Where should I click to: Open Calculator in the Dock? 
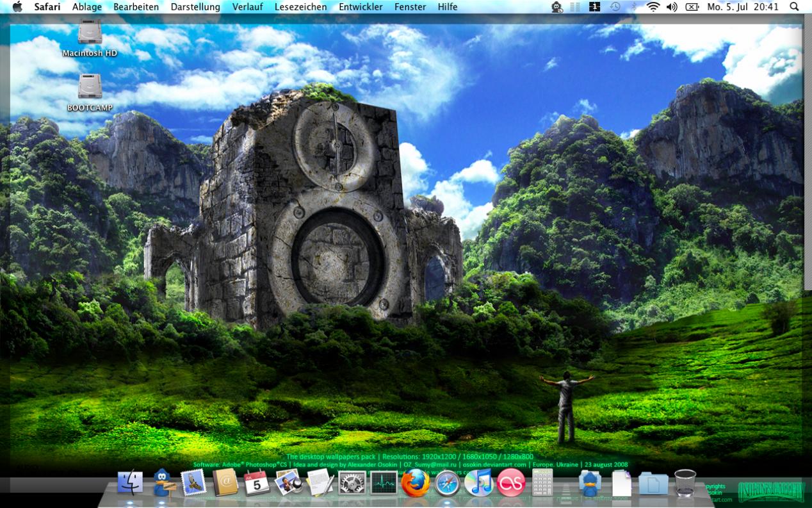542,482
